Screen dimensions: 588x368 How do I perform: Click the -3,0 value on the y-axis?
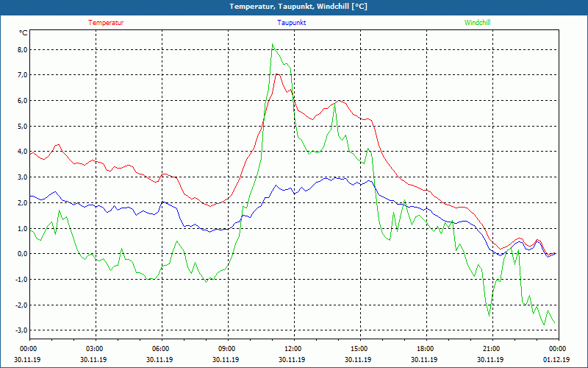tap(21, 330)
